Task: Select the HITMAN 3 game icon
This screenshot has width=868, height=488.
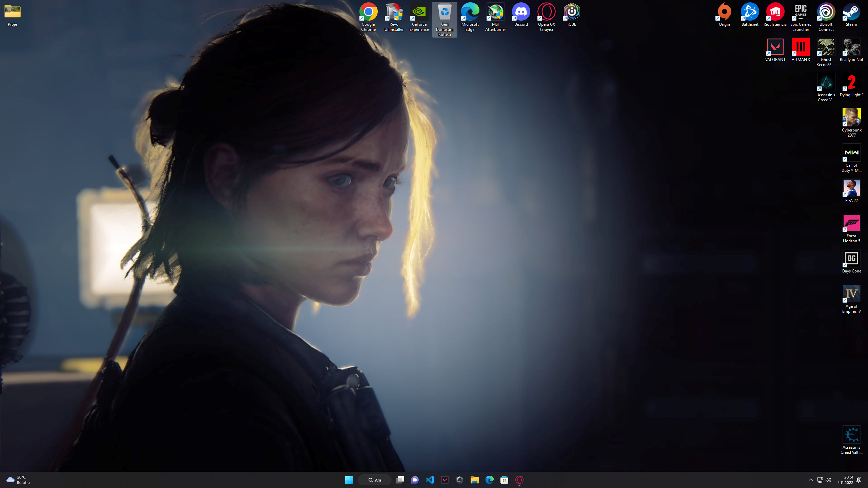Action: [801, 50]
